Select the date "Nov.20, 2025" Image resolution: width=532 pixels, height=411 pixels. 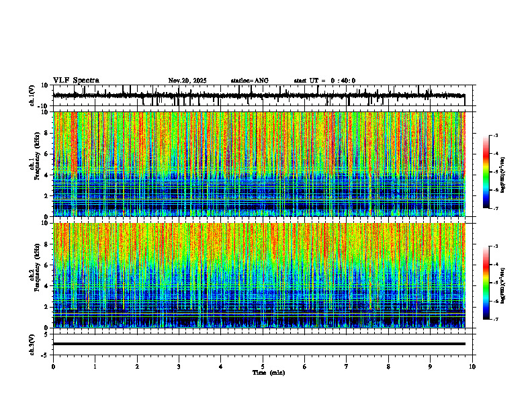click(187, 81)
